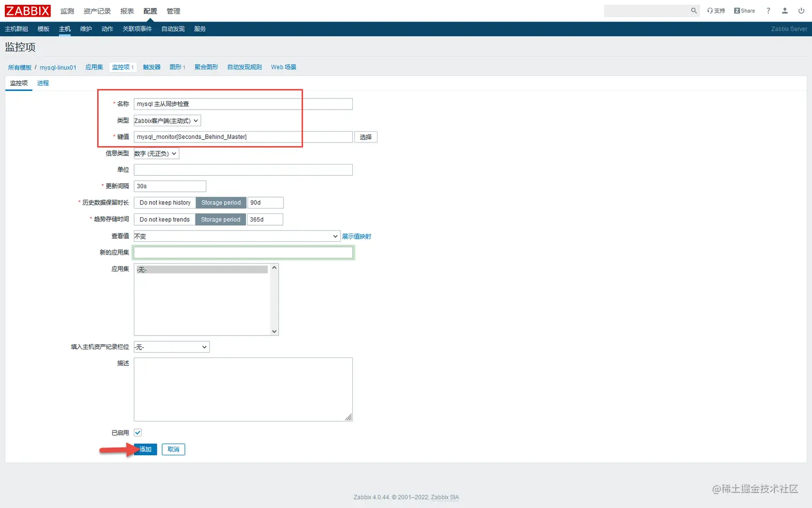Click the 选择 key button

(x=366, y=137)
